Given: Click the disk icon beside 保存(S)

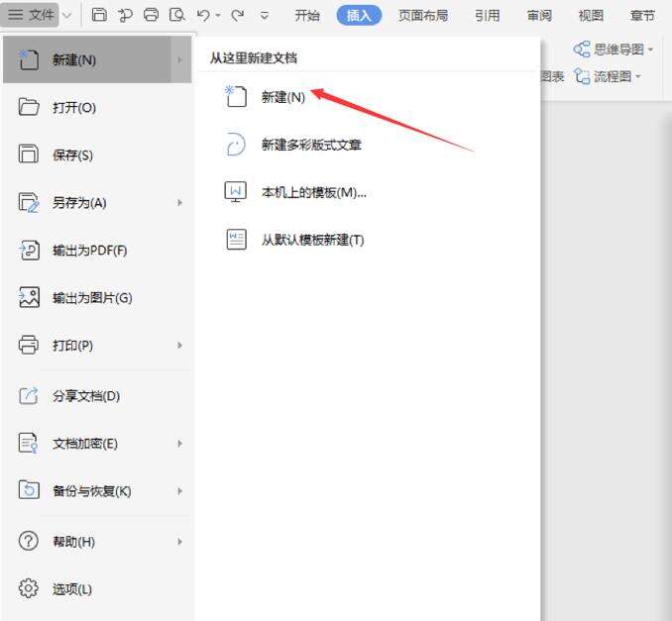Looking at the screenshot, I should (29, 155).
